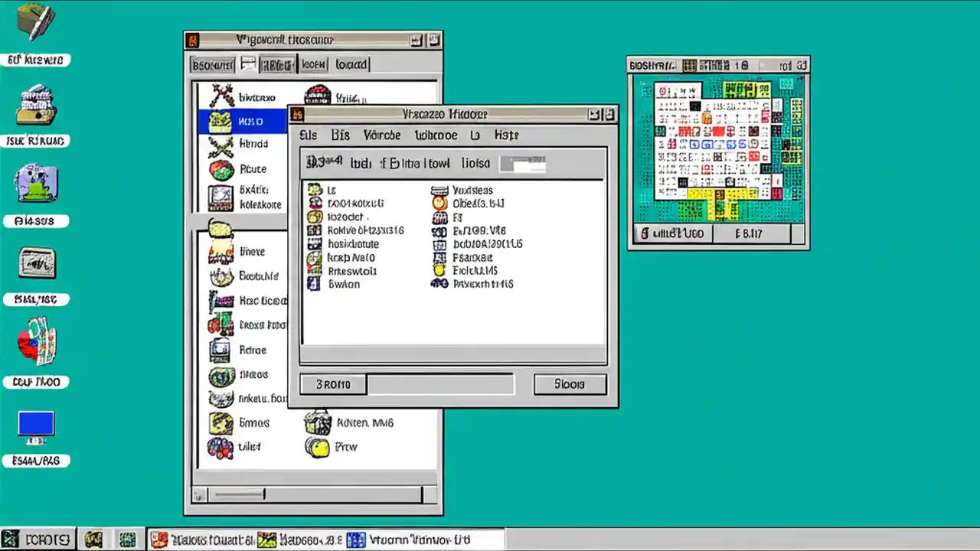Image resolution: width=980 pixels, height=551 pixels.
Task: Switch to the load tab in the top window
Action: click(351, 64)
